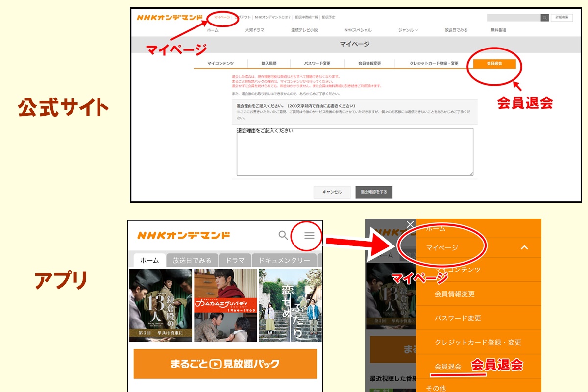The image size is (588, 392).
Task: Open the app hamburger menu icon
Action: (309, 235)
